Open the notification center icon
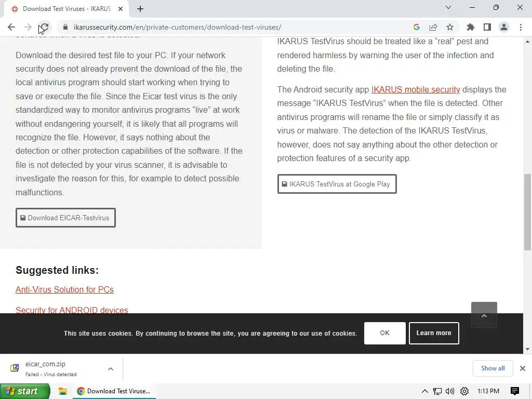Viewport: 532px width, 399px height. click(x=515, y=391)
